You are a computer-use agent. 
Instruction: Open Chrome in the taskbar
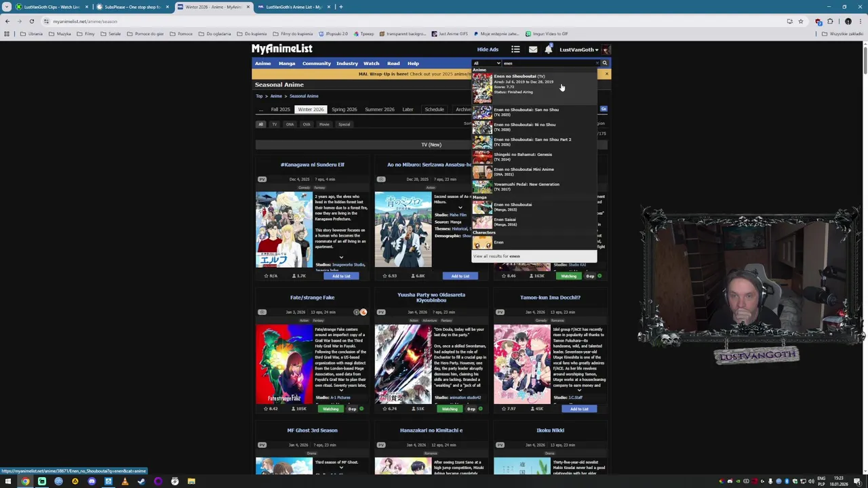pyautogui.click(x=25, y=481)
